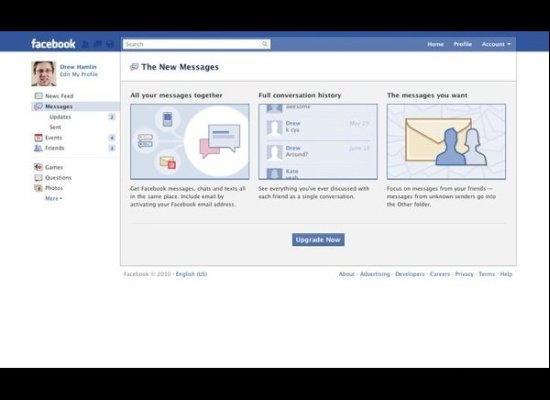550x400 pixels.
Task: Click the Events count badge
Action: pyautogui.click(x=112, y=138)
